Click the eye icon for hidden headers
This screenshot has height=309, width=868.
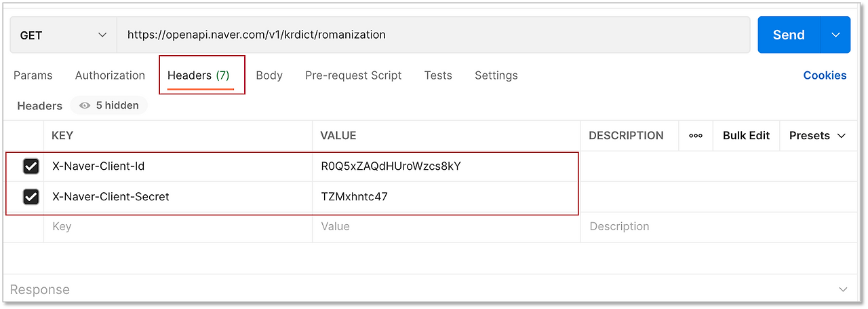(85, 105)
